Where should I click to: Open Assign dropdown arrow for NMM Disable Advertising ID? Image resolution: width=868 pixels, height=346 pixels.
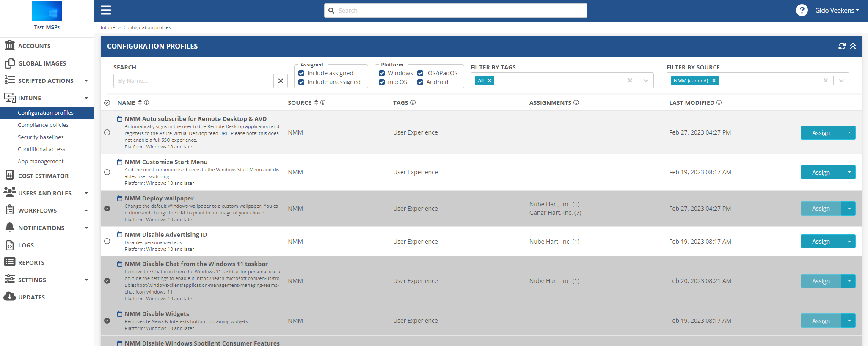tap(849, 242)
